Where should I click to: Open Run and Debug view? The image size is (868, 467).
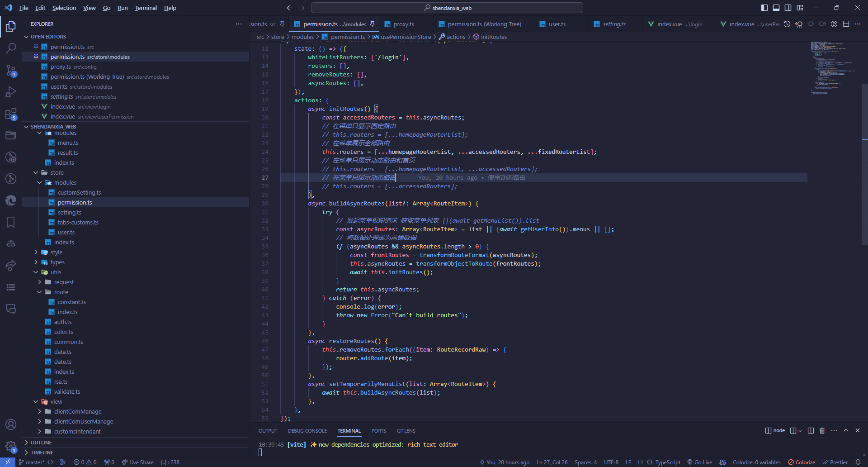[x=11, y=92]
